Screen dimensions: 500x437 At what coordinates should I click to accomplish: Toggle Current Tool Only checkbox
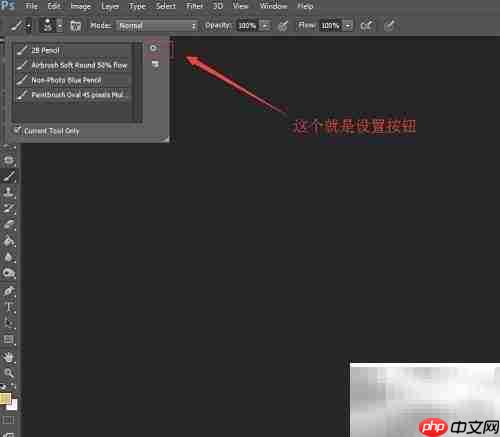tap(17, 130)
